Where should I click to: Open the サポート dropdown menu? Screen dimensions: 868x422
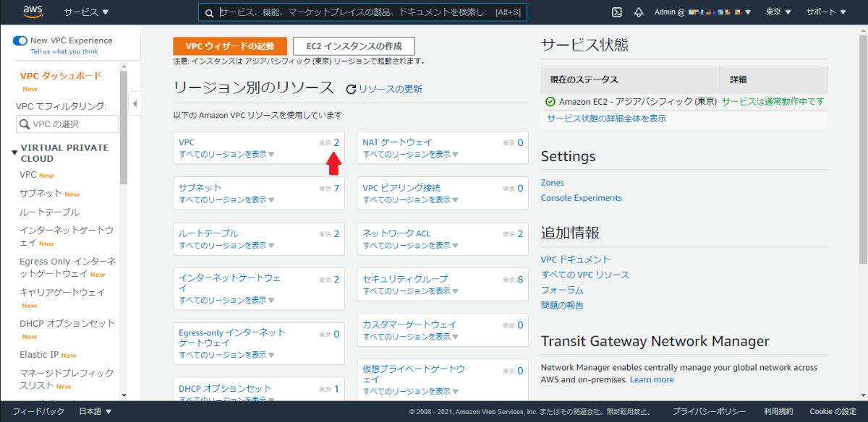pyautogui.click(x=827, y=12)
